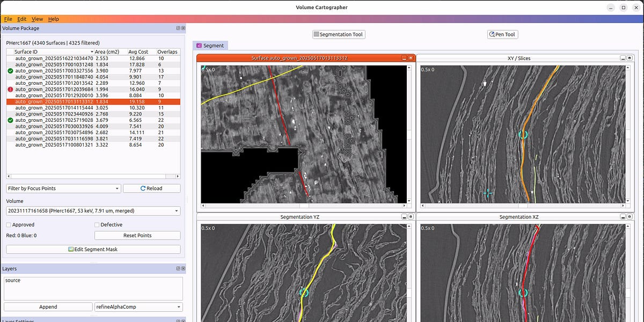
Task: Float the Layers panel
Action: tap(178, 268)
